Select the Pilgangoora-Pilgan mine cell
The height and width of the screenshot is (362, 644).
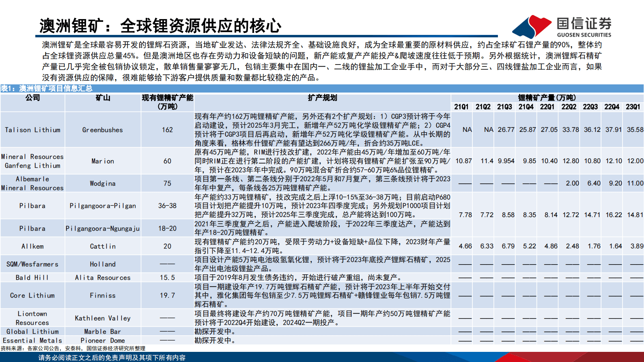103,206
